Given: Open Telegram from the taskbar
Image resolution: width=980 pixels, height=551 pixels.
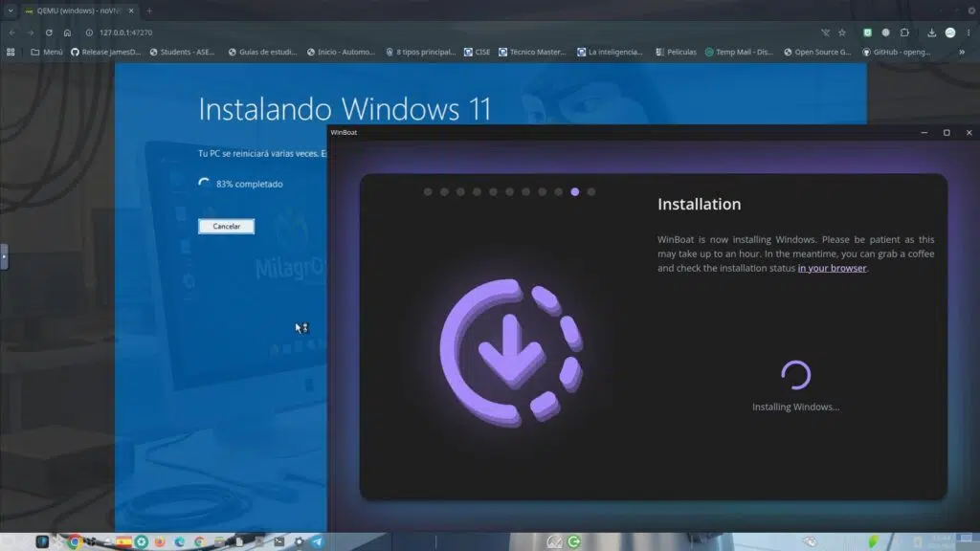Looking at the screenshot, I should tap(318, 541).
